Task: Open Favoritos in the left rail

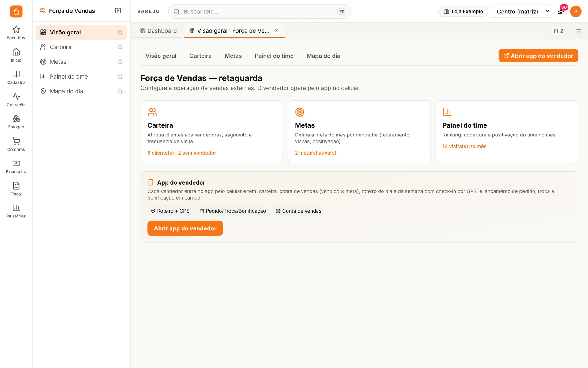Action: click(16, 33)
